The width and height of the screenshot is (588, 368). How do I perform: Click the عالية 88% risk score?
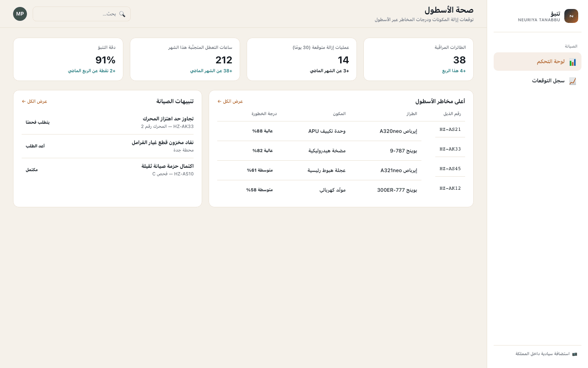pyautogui.click(x=263, y=131)
